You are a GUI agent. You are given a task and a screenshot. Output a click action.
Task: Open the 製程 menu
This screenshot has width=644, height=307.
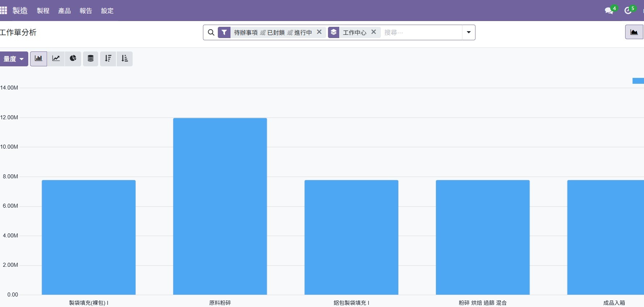tap(43, 11)
